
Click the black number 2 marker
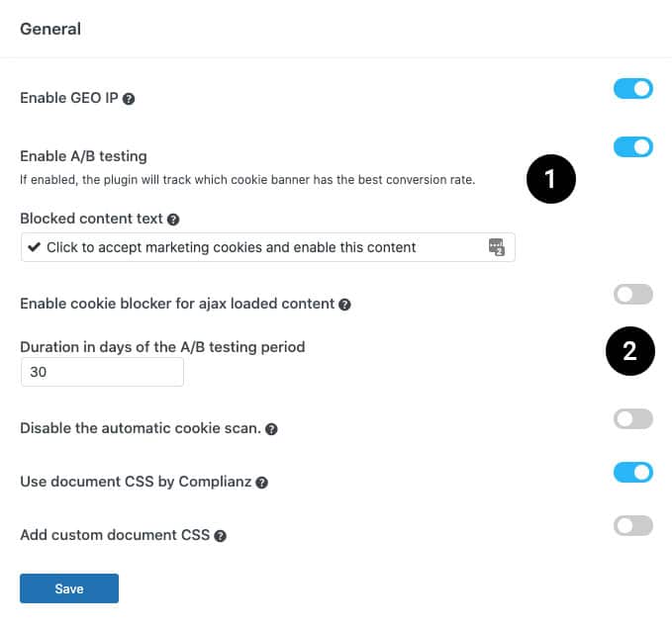pyautogui.click(x=630, y=351)
